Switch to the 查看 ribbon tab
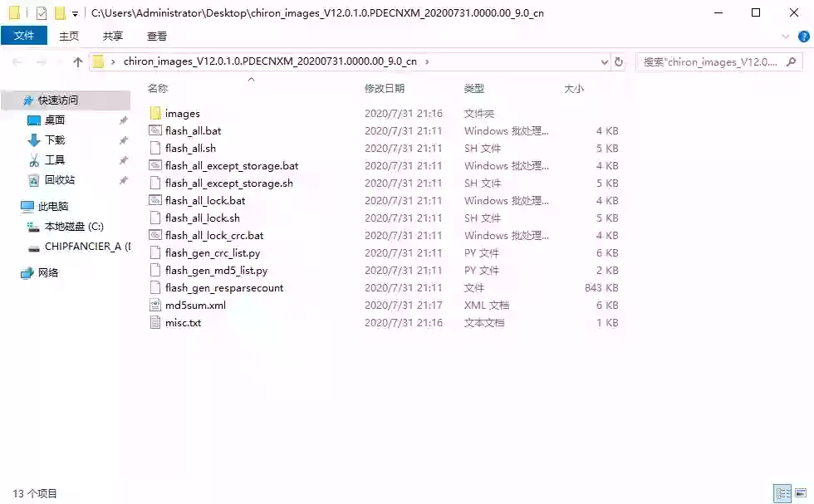 [x=157, y=37]
